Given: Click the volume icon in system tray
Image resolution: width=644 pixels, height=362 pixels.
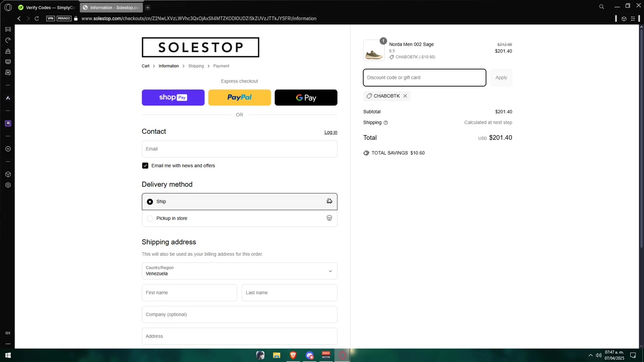Looking at the screenshot, I should click(x=598, y=355).
